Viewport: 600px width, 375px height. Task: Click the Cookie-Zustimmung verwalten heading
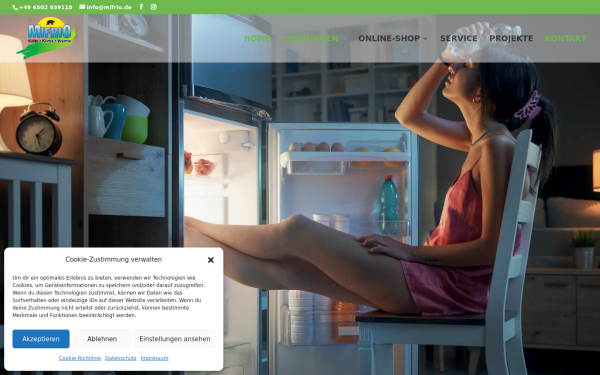pyautogui.click(x=114, y=259)
